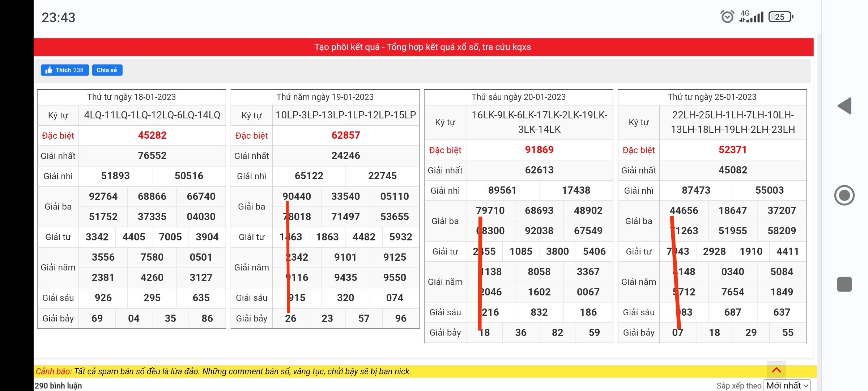Open the Mới nhất sort dropdown
Viewport: 868px width, 391px height.
tap(787, 386)
